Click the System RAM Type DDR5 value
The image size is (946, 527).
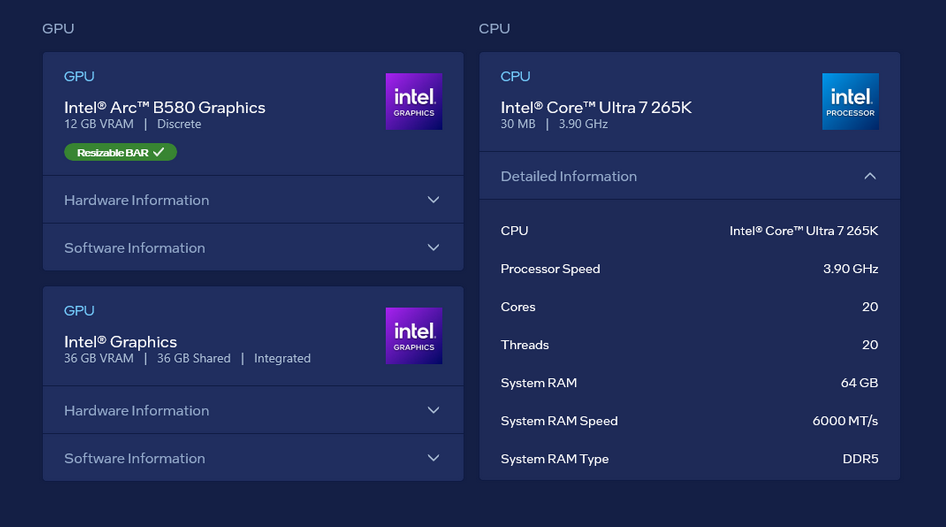pyautogui.click(x=860, y=459)
